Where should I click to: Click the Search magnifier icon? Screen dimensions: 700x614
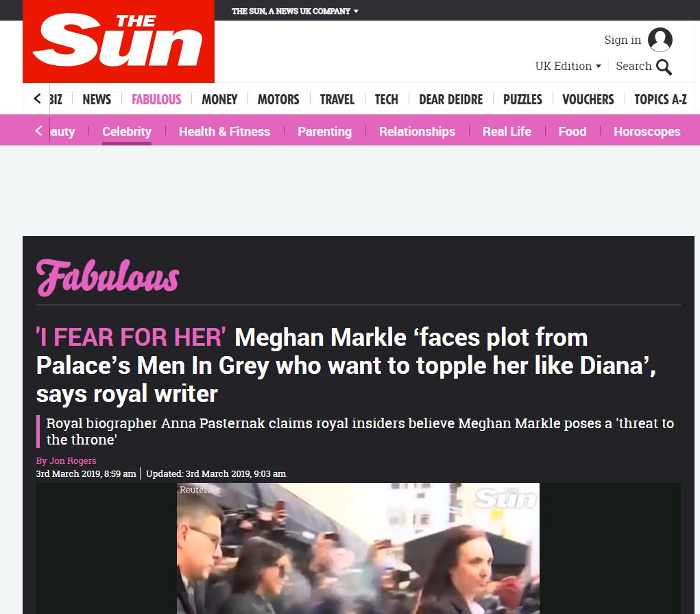pyautogui.click(x=664, y=67)
